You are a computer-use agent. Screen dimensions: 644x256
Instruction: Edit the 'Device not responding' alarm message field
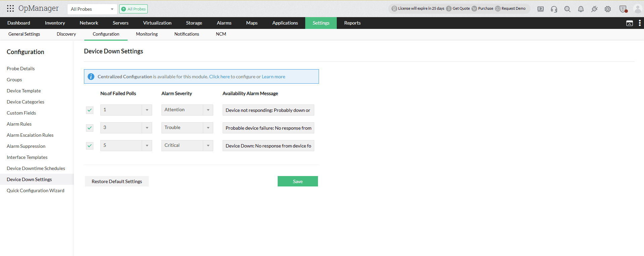(x=268, y=110)
